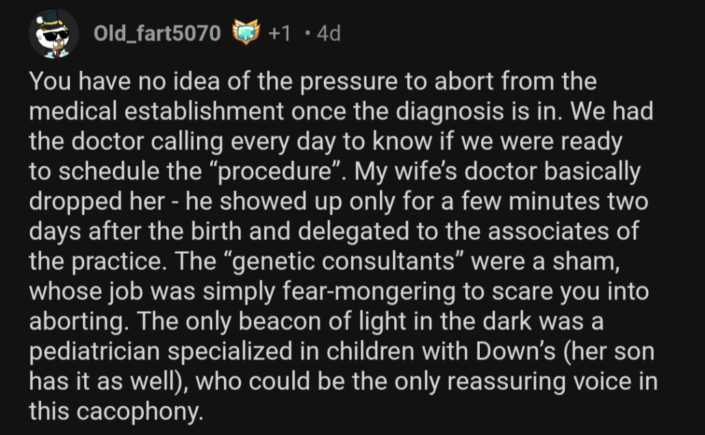The height and width of the screenshot is (435, 705).
Task: Click the gold shield achievement badge
Action: pos(245,33)
